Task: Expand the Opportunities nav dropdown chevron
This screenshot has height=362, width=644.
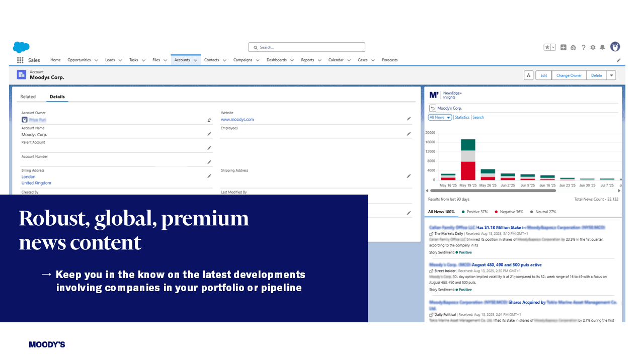Action: (96, 60)
